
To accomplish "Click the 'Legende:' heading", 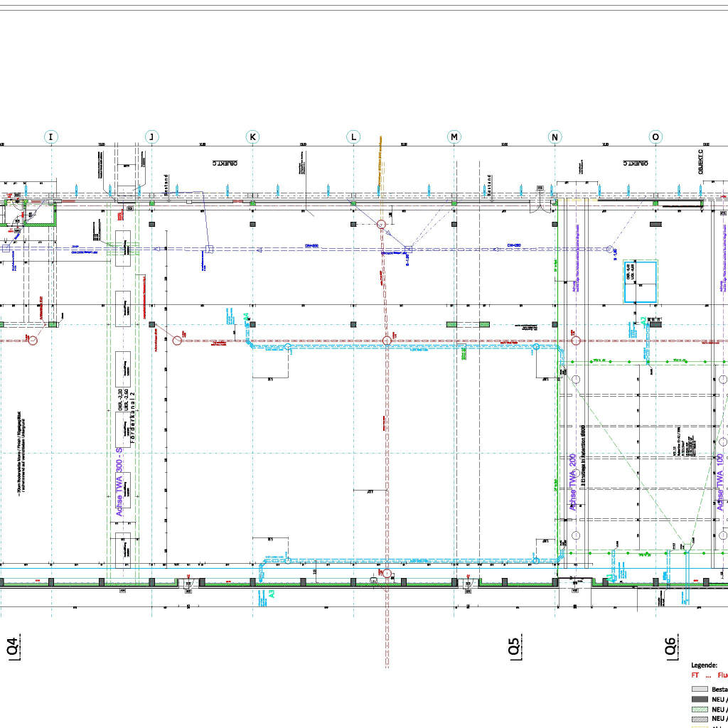I will (x=704, y=665).
